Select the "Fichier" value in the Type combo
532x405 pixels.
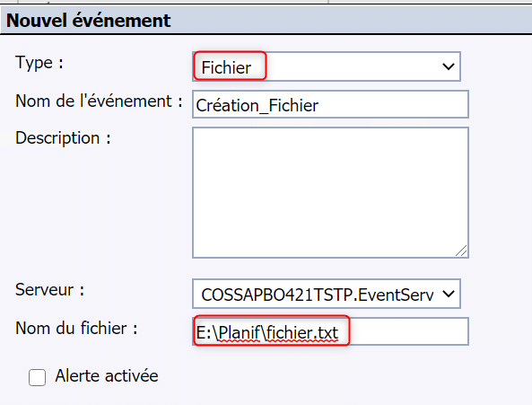226,67
